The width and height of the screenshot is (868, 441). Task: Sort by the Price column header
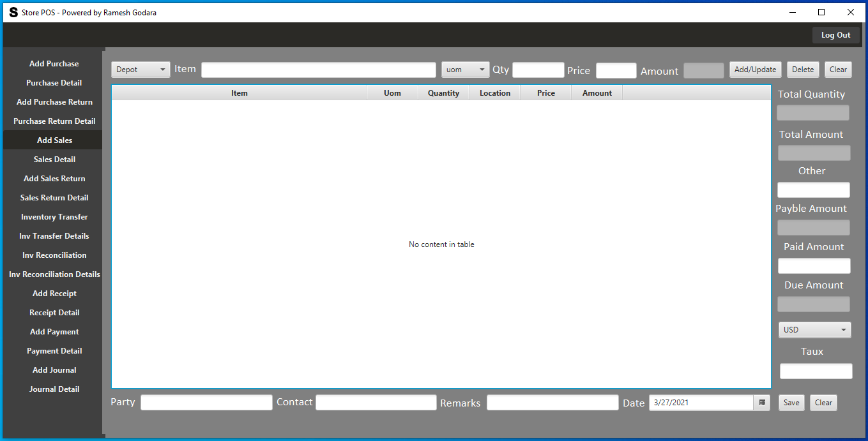(546, 93)
